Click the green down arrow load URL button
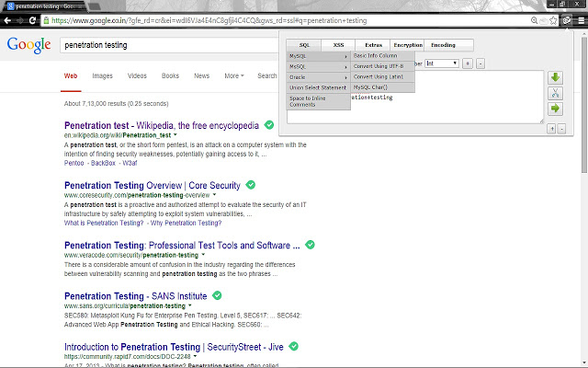The image size is (588, 368). pyautogui.click(x=555, y=77)
